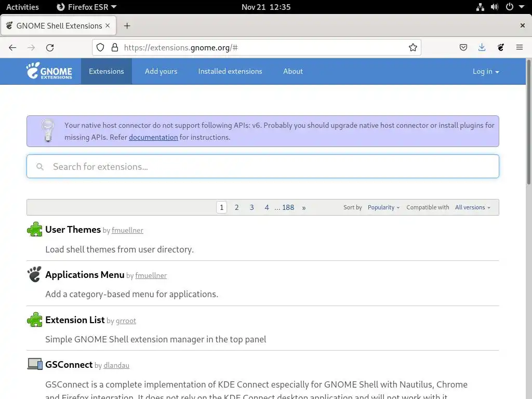Open the Activities overview
This screenshot has width=532, height=399.
click(x=22, y=7)
